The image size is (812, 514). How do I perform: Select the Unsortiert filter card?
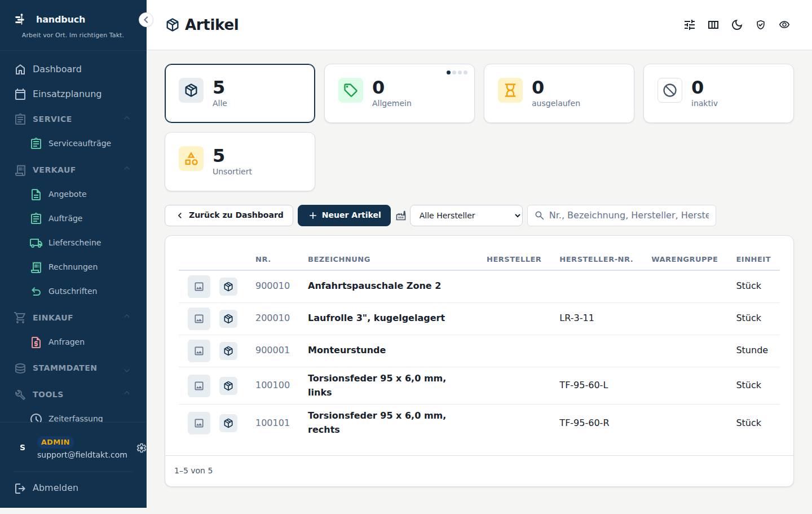click(x=240, y=161)
